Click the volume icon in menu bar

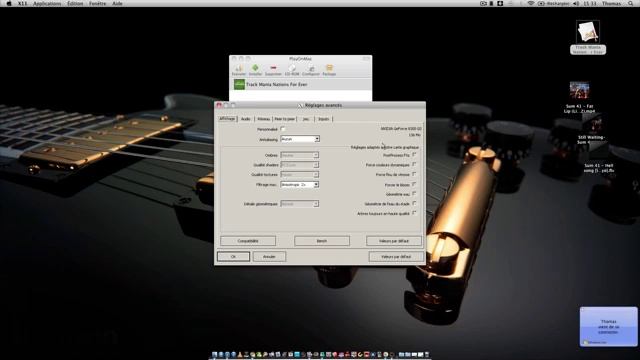(x=576, y=3)
